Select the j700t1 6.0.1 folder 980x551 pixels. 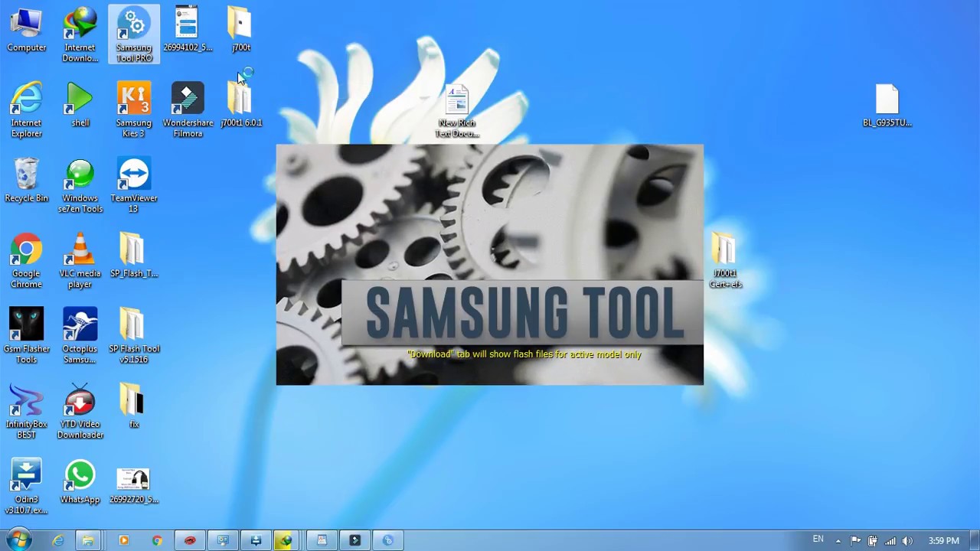pos(241,105)
